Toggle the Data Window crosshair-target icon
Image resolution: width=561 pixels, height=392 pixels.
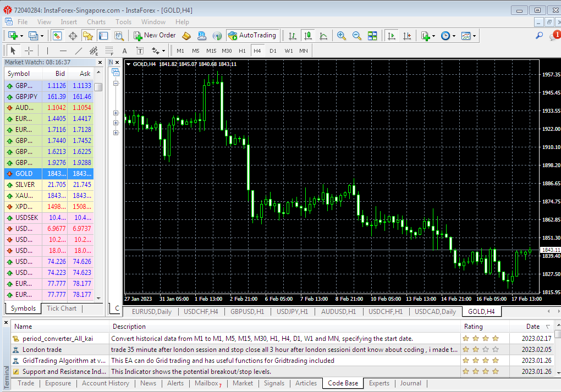[x=73, y=36]
